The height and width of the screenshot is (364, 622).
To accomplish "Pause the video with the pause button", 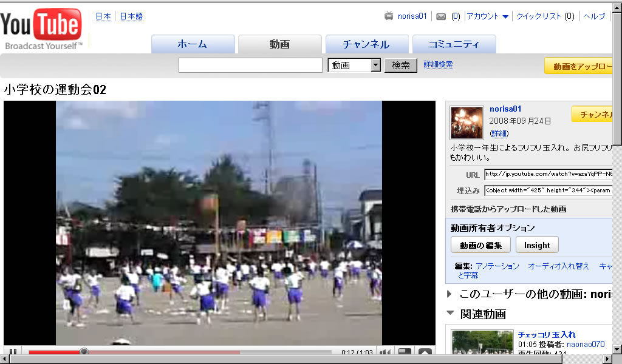I will [x=13, y=351].
